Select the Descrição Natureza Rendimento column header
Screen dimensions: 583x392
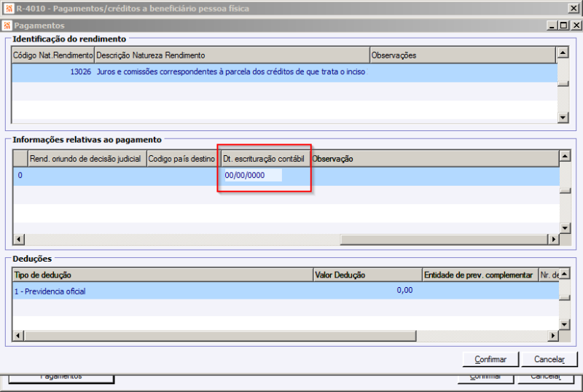[232, 55]
